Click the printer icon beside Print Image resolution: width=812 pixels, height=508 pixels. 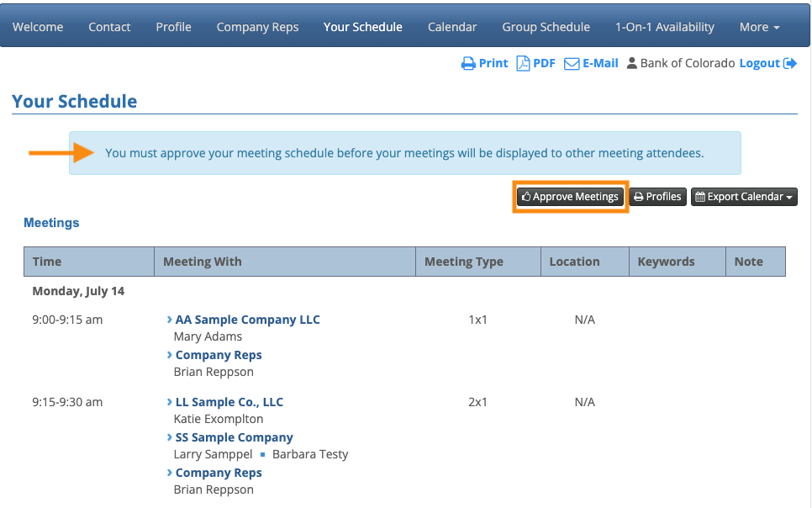[x=468, y=64]
